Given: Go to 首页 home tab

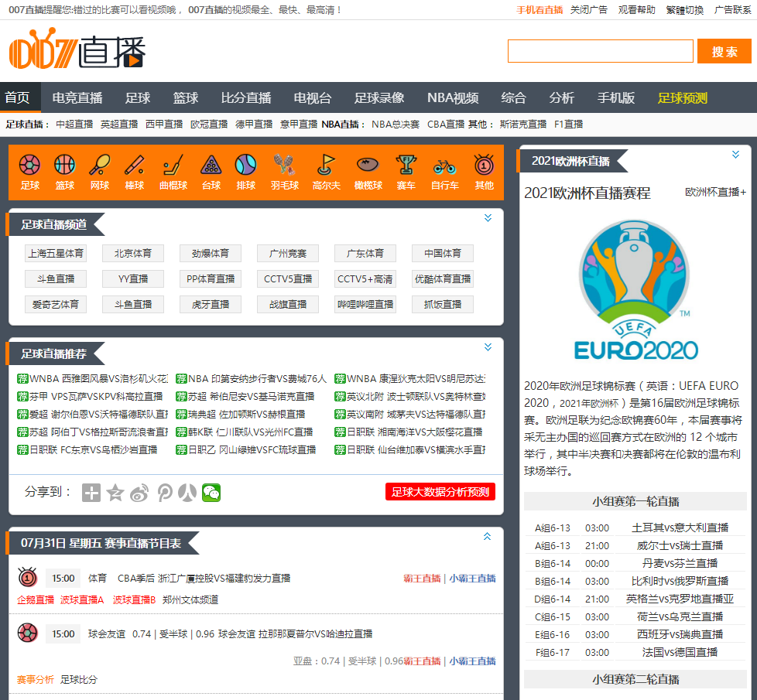Looking at the screenshot, I should (x=17, y=98).
